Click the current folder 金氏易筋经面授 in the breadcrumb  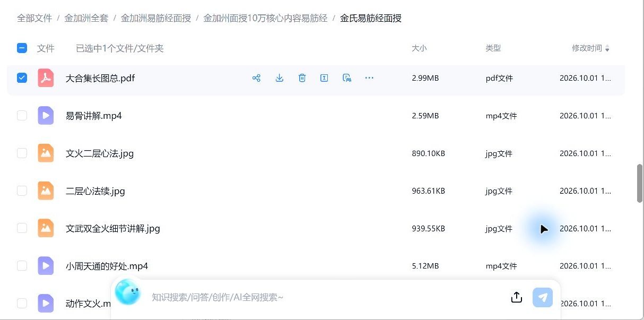pyautogui.click(x=371, y=18)
